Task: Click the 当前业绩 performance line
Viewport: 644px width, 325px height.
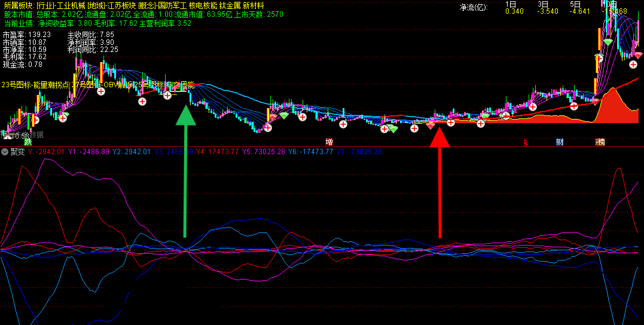Action: (x=97, y=23)
